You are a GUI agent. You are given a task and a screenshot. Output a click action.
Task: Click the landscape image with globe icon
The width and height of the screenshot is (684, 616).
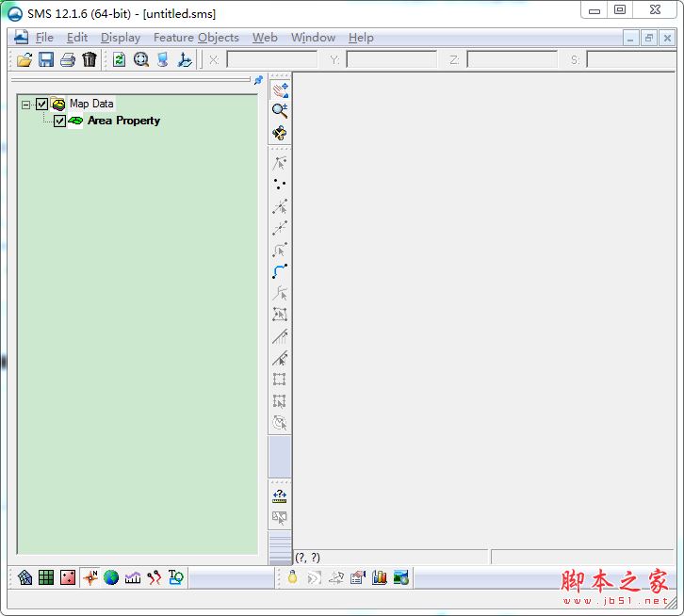pos(401,577)
